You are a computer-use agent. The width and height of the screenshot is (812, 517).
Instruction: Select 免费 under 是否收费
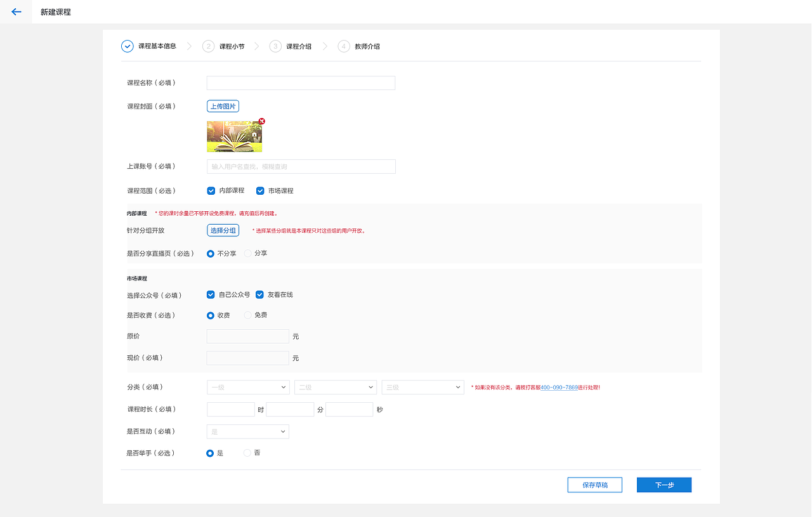tap(247, 315)
